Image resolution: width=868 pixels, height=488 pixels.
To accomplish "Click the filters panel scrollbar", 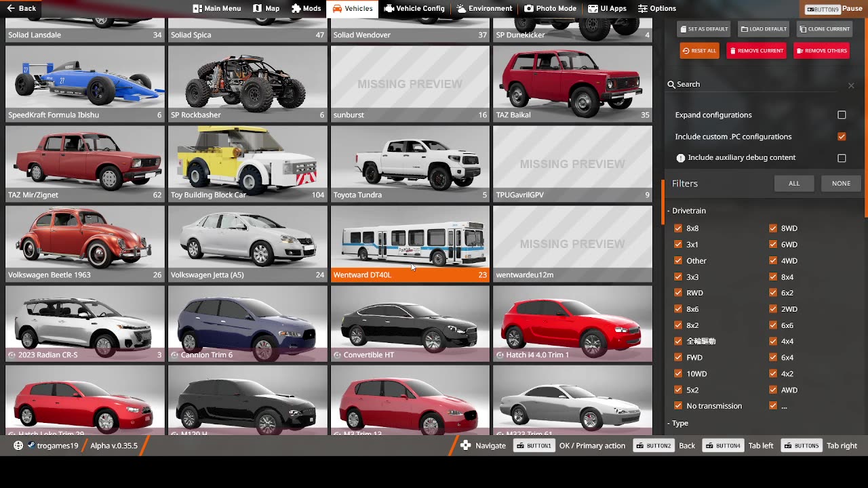I will coord(865,119).
